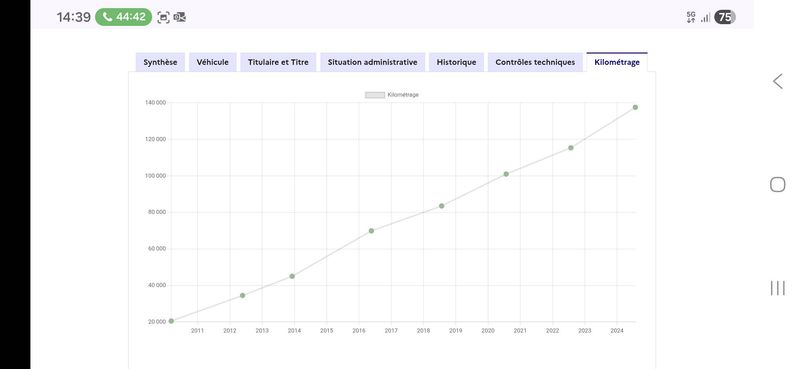The width and height of the screenshot is (800, 369).
Task: Click the 2013 x-axis label
Action: tap(262, 331)
